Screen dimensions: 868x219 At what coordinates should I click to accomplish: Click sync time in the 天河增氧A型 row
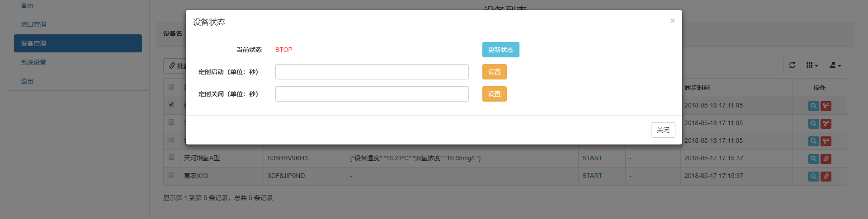(713, 158)
